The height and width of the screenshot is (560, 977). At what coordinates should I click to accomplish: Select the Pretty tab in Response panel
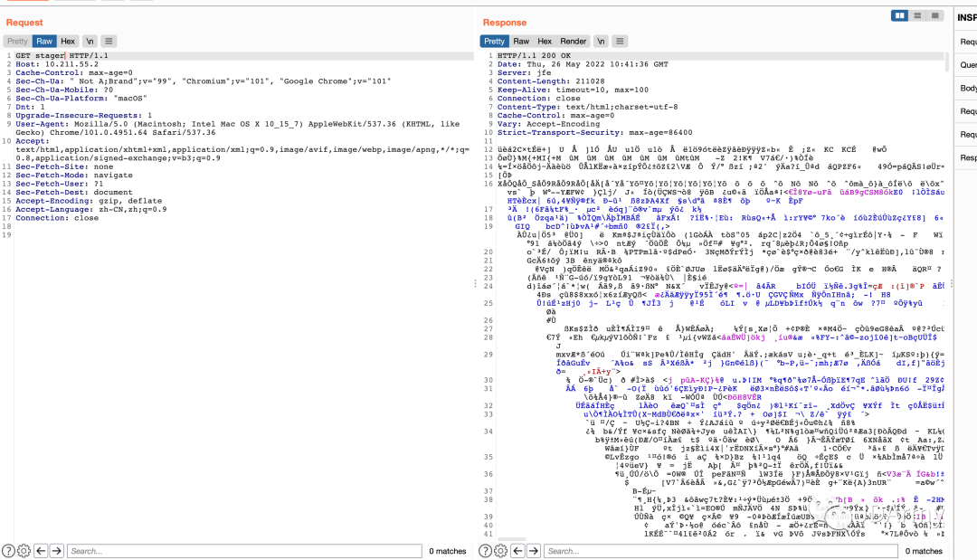494,41
